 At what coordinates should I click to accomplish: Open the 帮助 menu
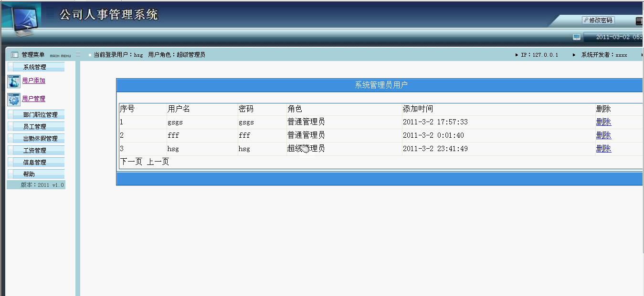(36, 174)
